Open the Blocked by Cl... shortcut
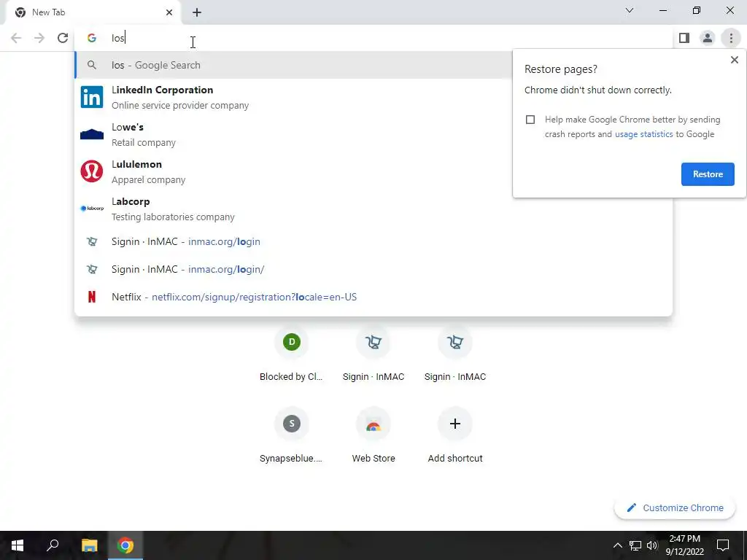This screenshot has height=560, width=747. 291,355
